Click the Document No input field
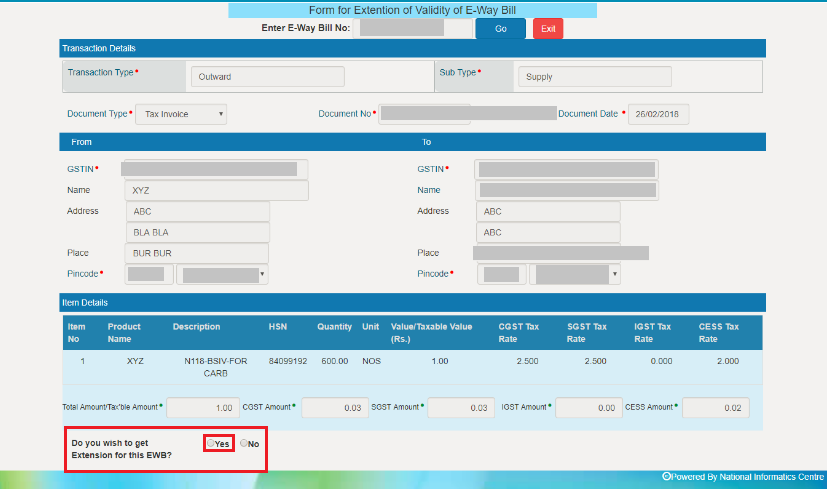 coord(468,114)
